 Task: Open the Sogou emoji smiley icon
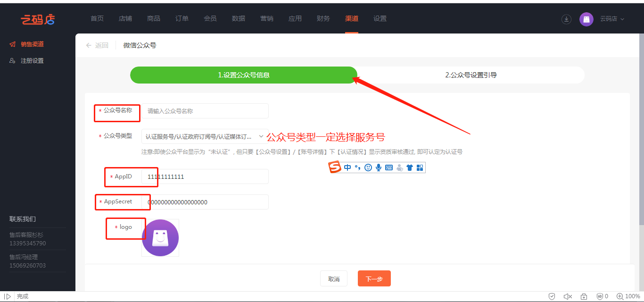tap(368, 168)
